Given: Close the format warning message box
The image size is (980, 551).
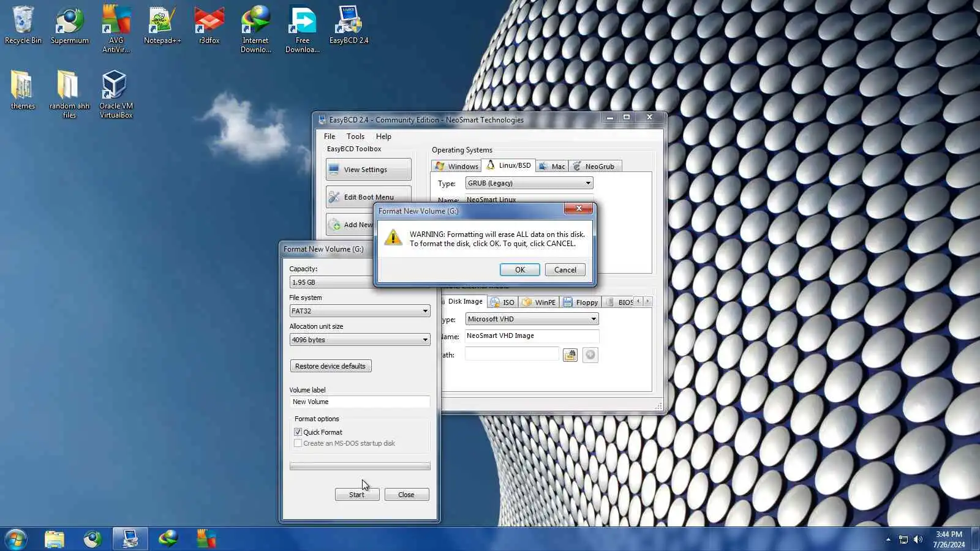Looking at the screenshot, I should [x=578, y=209].
